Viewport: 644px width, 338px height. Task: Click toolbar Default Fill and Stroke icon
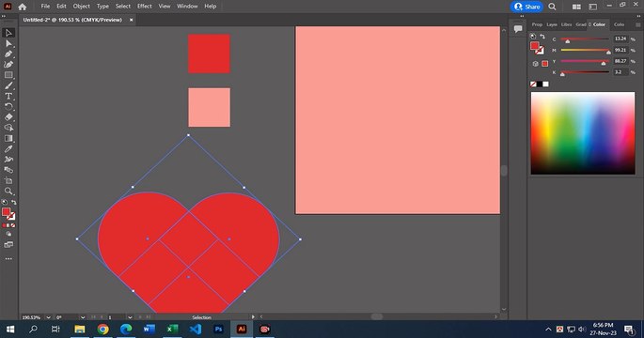pyautogui.click(x=4, y=202)
